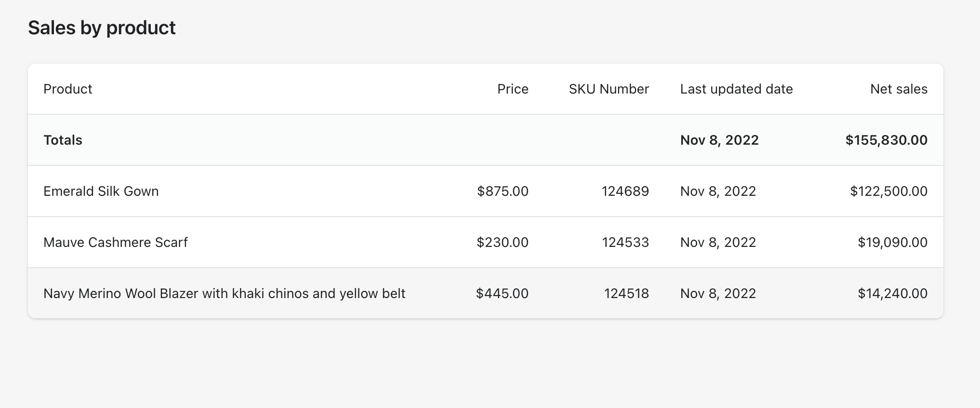The image size is (980, 408).
Task: Click the $155,830.00 total net sales
Action: 886,140
